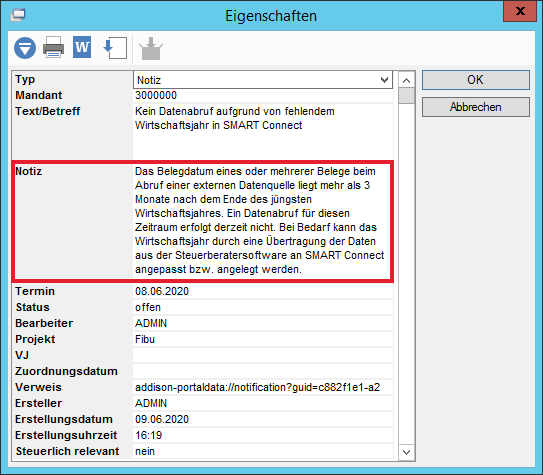Click the Notiz row label

pyautogui.click(x=28, y=171)
